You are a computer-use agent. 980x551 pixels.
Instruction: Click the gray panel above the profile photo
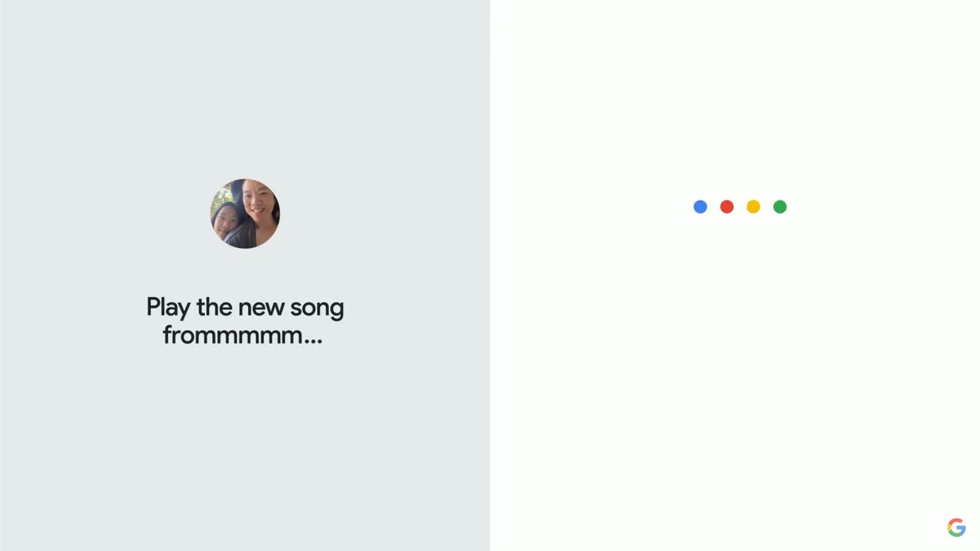245,92
